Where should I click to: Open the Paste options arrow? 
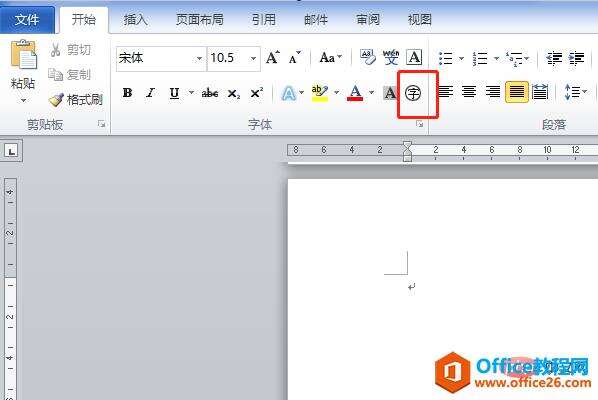pyautogui.click(x=24, y=101)
